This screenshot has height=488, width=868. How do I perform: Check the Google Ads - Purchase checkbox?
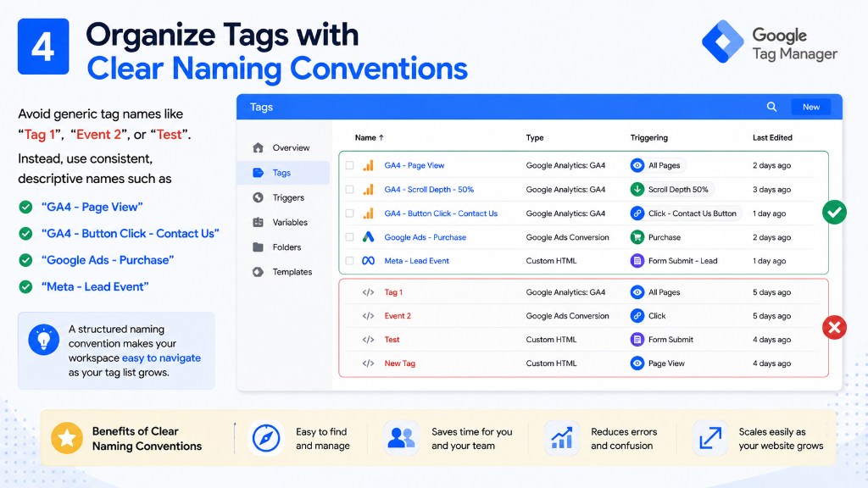[x=349, y=237]
